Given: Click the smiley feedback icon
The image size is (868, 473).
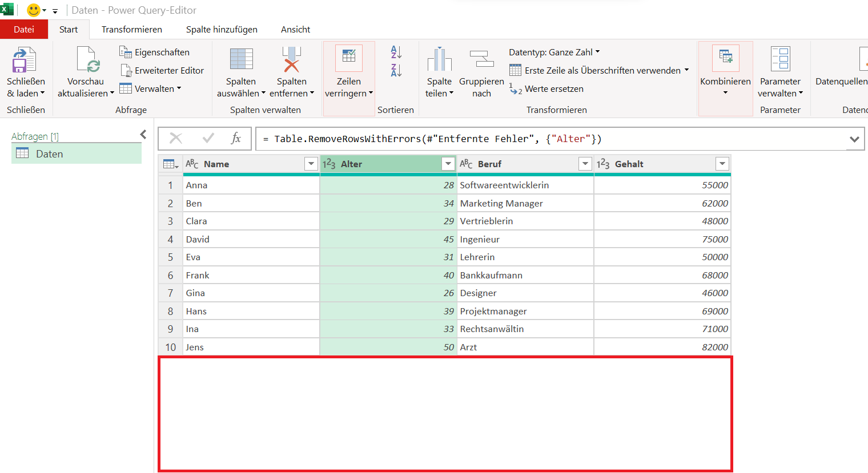Looking at the screenshot, I should 34,10.
